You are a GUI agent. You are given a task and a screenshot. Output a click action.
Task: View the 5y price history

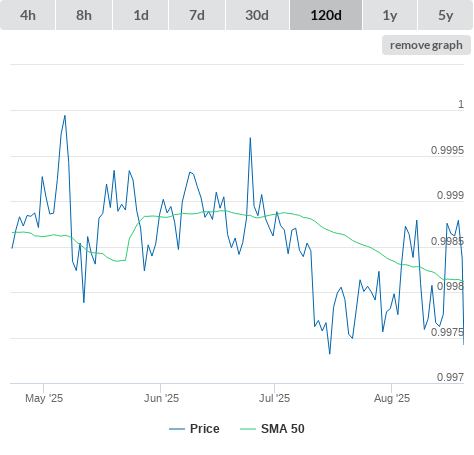(446, 15)
